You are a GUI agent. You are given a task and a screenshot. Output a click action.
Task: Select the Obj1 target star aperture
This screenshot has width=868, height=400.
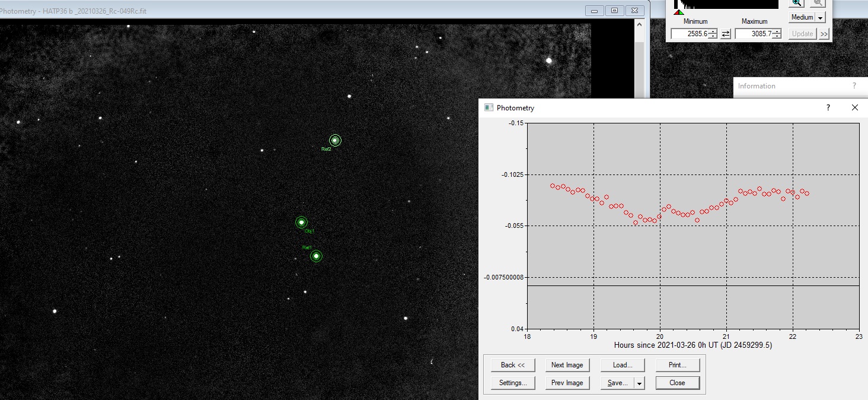point(301,223)
